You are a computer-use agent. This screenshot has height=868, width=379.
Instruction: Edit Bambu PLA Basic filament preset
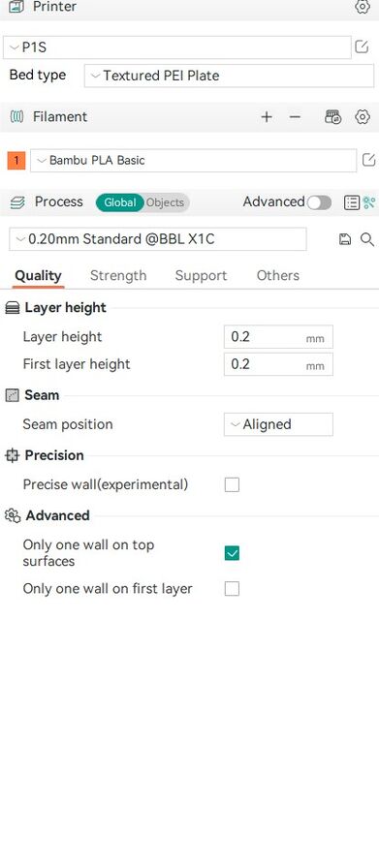(368, 160)
